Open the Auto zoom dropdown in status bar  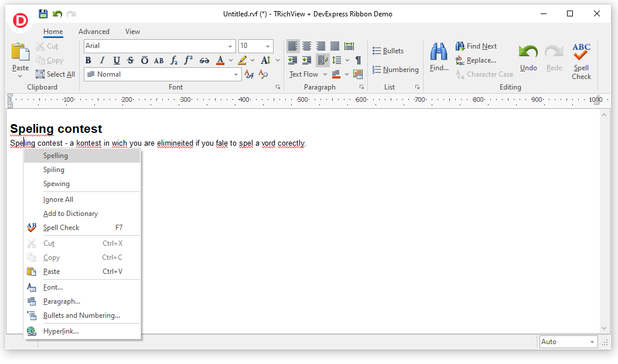pyautogui.click(x=592, y=342)
